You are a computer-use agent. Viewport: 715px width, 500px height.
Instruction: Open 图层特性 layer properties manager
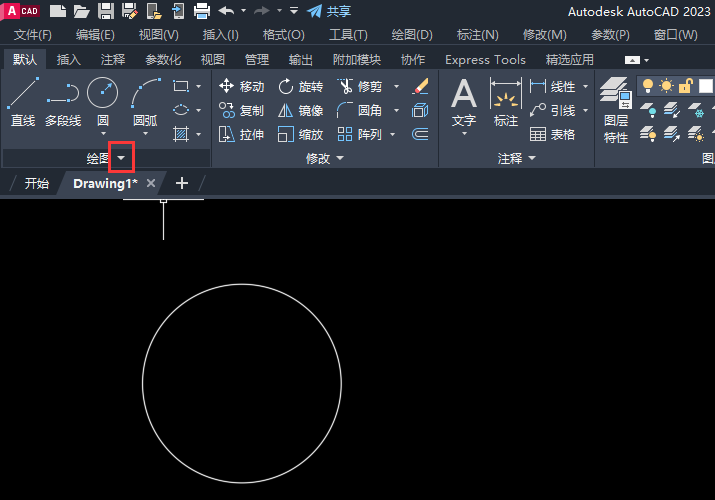coord(616,110)
